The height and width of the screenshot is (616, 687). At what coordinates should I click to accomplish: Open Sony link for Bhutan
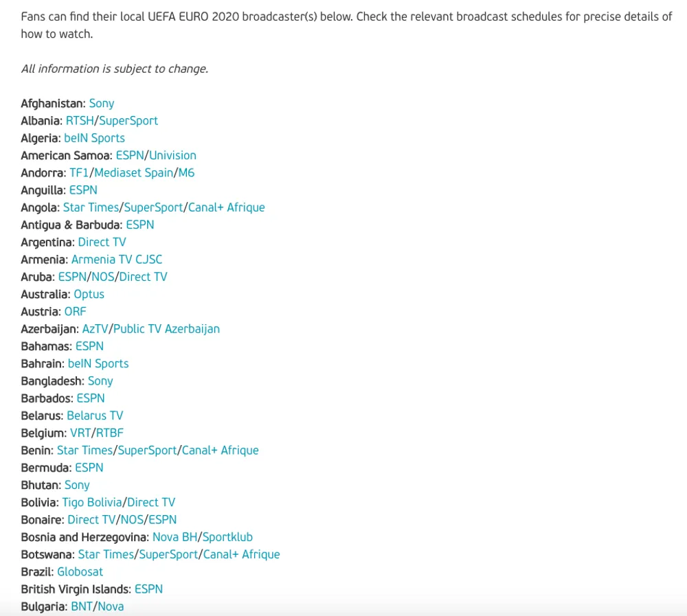coord(77,485)
